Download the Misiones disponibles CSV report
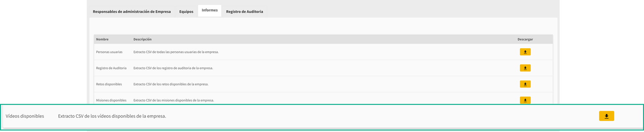644x132 pixels. point(525,100)
